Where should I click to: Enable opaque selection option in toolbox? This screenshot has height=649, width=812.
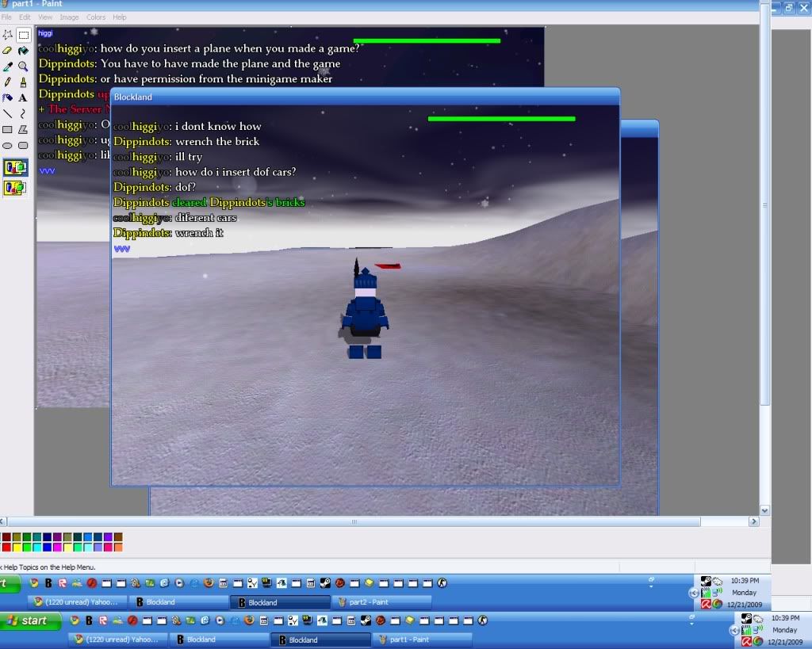(15, 168)
